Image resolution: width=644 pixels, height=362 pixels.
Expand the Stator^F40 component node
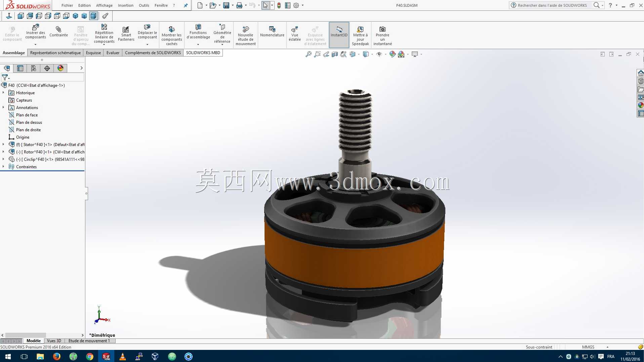click(3, 144)
